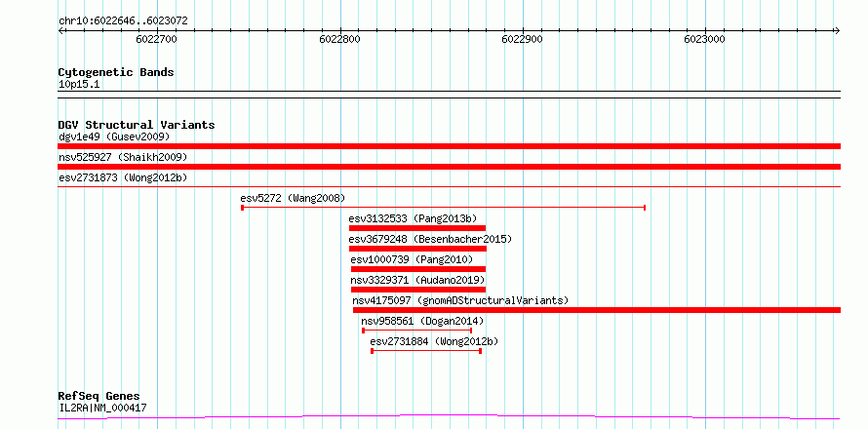Click the red bar under nsv525927
Image resolution: width=868 pixels, height=429 pixels.
point(449,167)
